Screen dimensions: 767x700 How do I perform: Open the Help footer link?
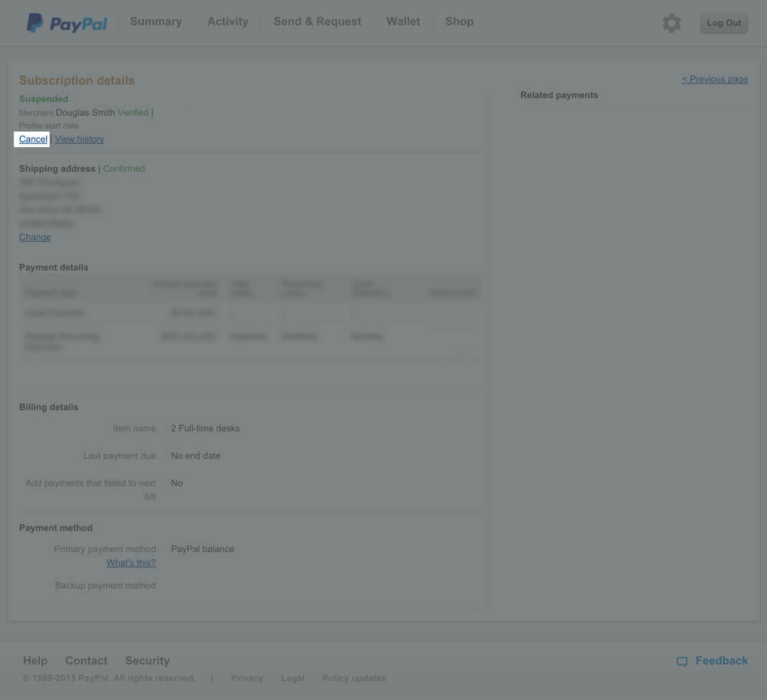point(35,661)
